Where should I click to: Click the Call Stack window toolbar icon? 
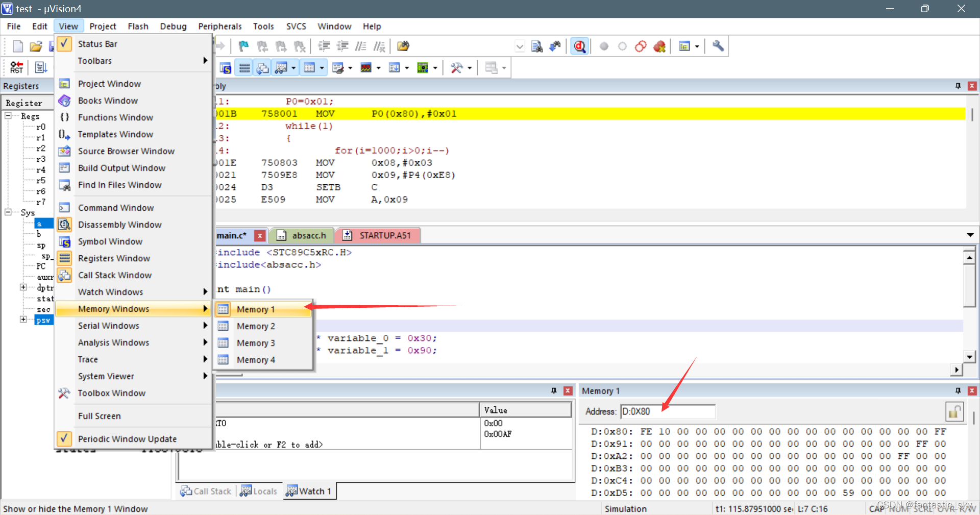coord(262,68)
